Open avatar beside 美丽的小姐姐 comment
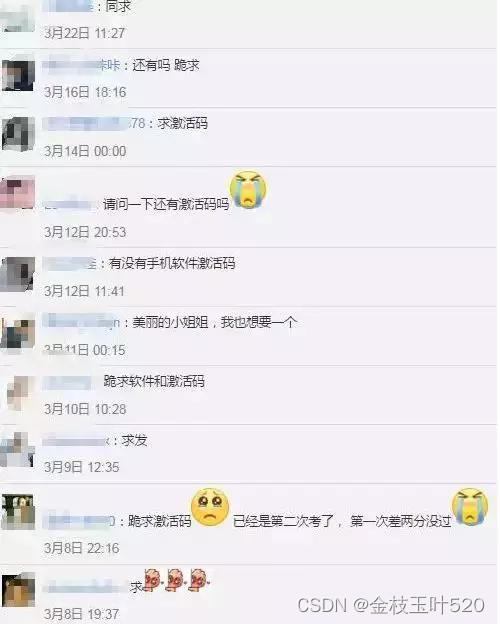The width and height of the screenshot is (500, 624). (18, 333)
